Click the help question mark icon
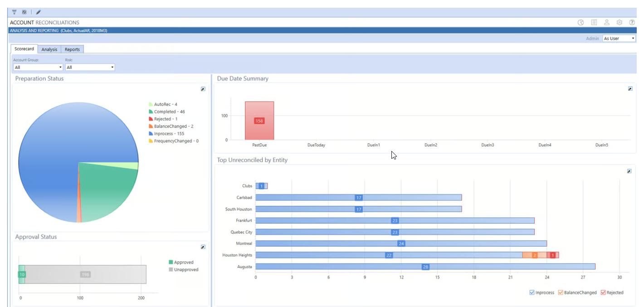 (x=632, y=23)
